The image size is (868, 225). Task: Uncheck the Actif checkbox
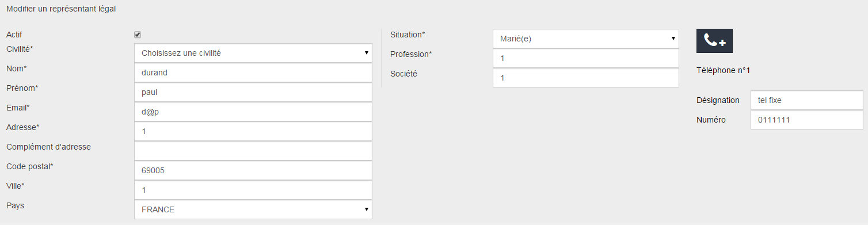[x=138, y=35]
